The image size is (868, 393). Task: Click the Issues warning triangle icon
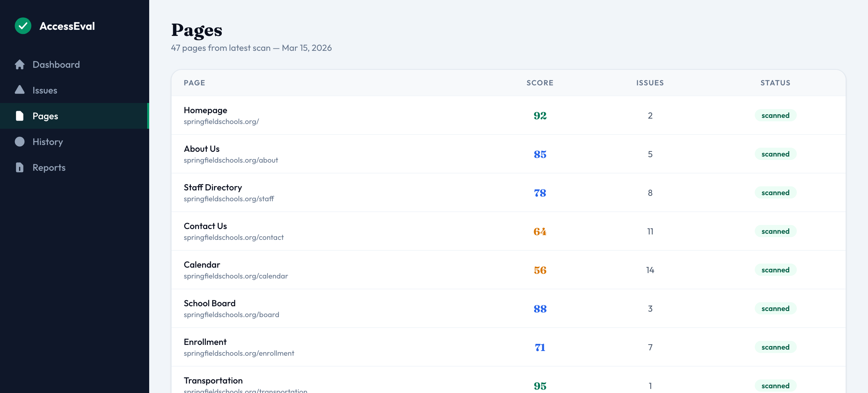click(20, 90)
